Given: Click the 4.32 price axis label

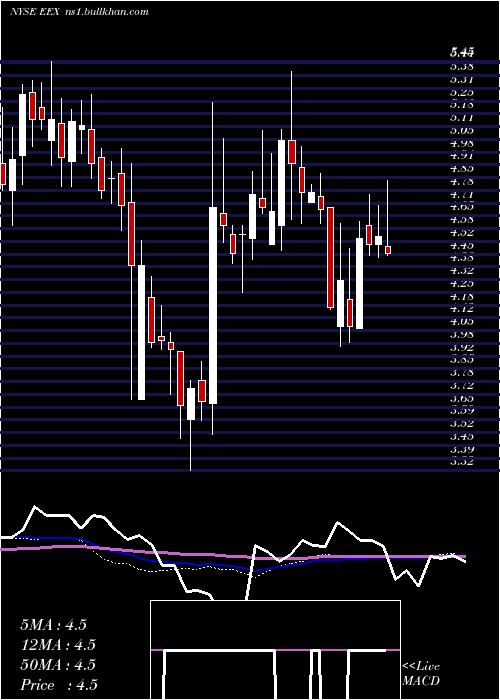Looking at the screenshot, I should (462, 271).
